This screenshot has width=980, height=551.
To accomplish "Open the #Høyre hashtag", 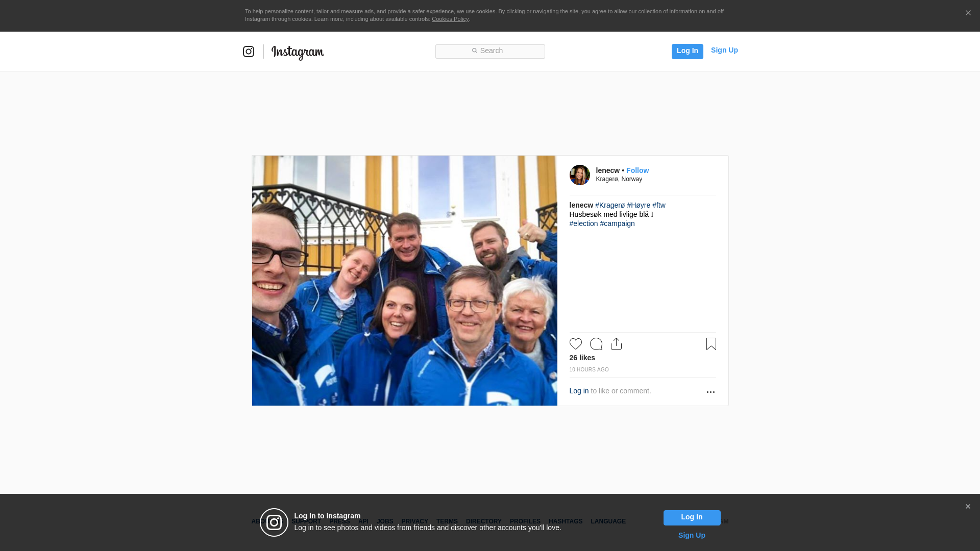I will [x=639, y=205].
